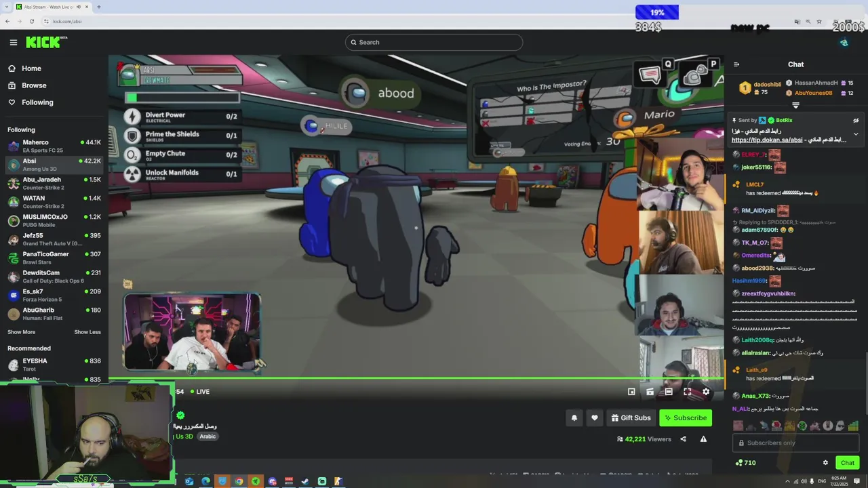The image size is (868, 488).
Task: Toggle notification bell for Absi
Action: (x=574, y=418)
